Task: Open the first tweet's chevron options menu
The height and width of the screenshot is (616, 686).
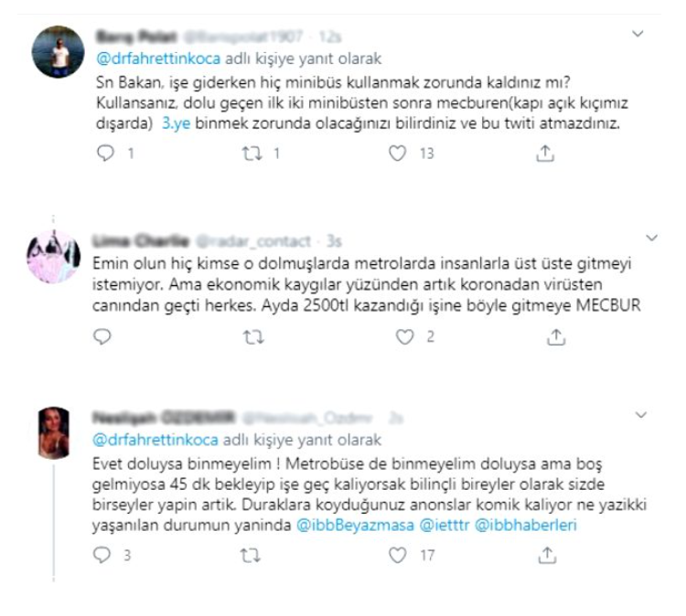Action: (x=638, y=34)
